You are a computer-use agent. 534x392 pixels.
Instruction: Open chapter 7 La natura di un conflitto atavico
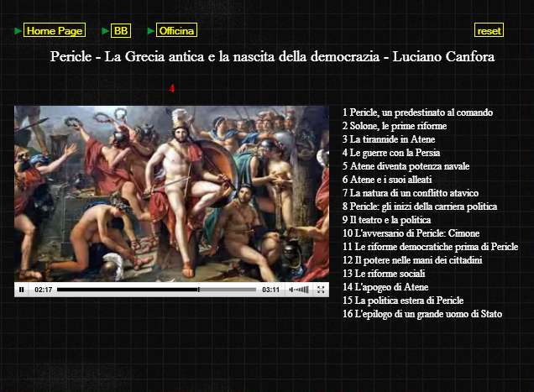tap(411, 193)
